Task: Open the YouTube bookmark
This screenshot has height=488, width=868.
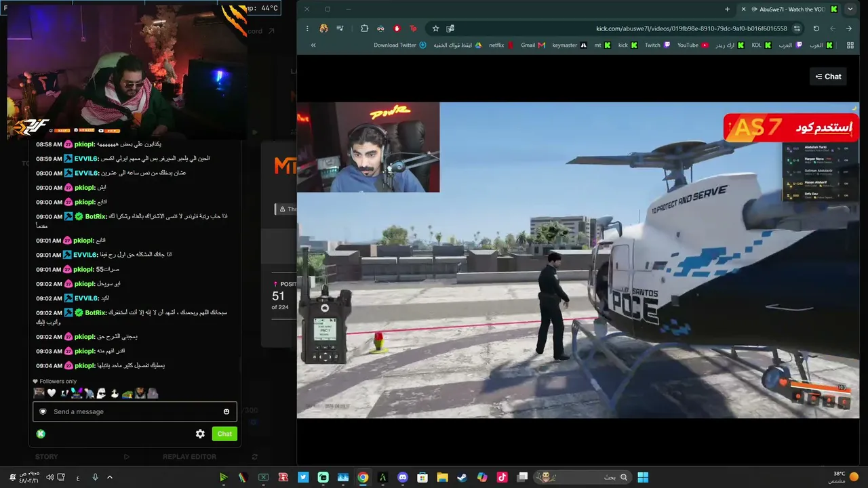Action: coord(693,45)
